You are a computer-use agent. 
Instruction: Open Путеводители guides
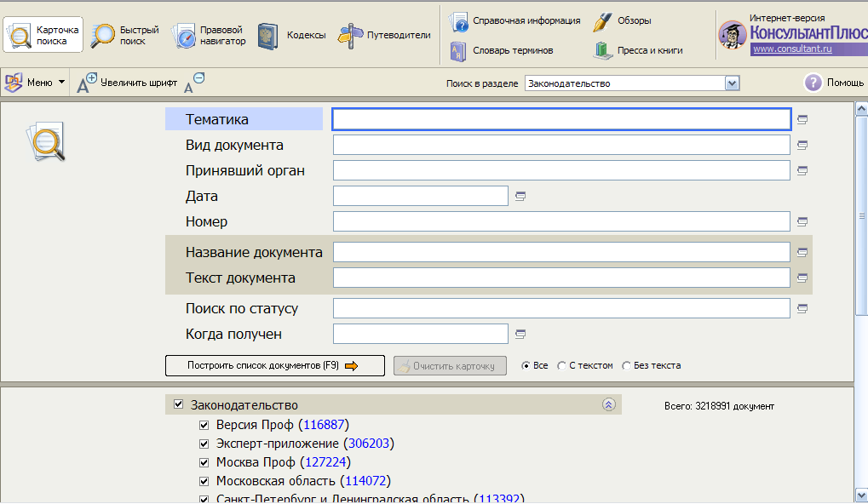384,36
